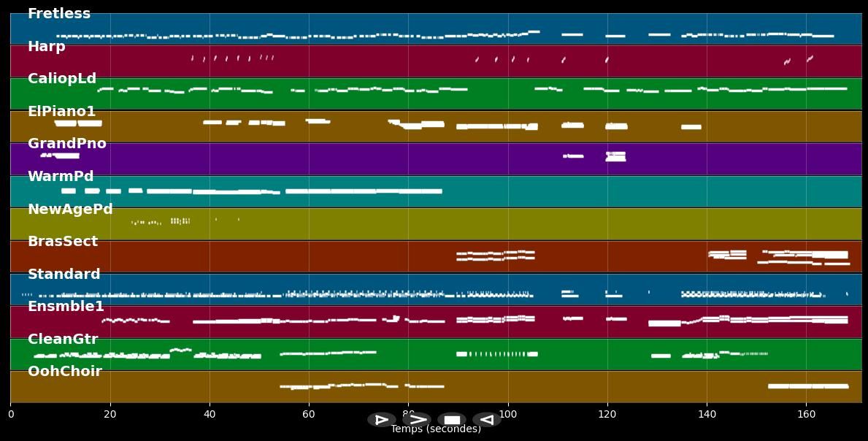This screenshot has width=868, height=441.
Task: Click the CaliopLd track name
Action: pos(62,79)
